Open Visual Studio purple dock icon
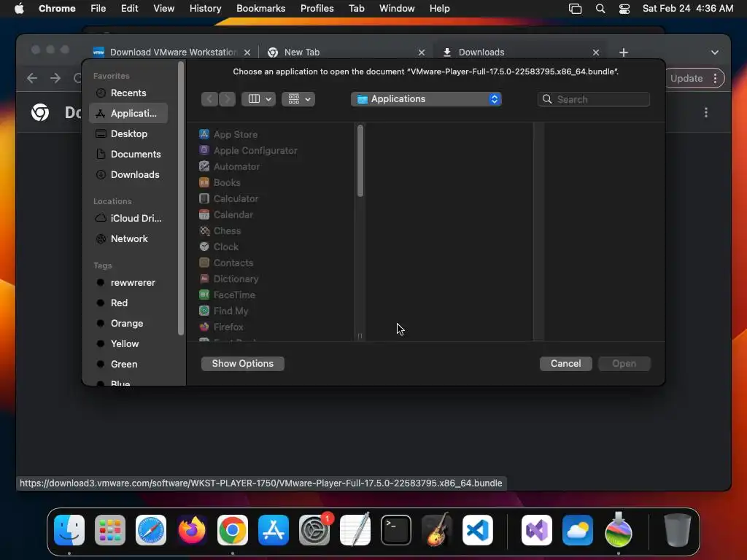 point(537,530)
